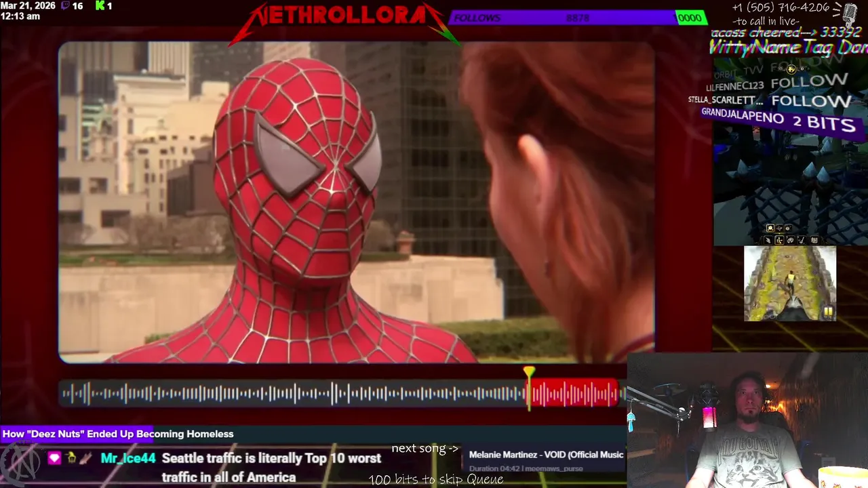Click the green Kick viewer count icon
This screenshot has width=868, height=488.
click(100, 5)
